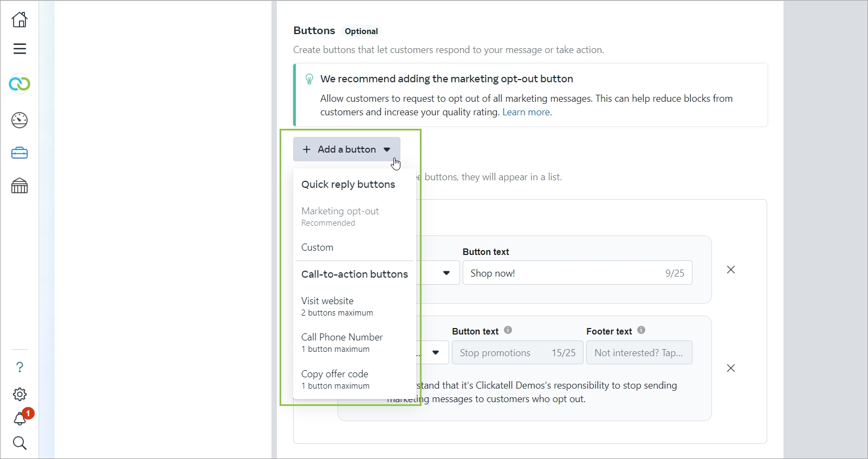
Task: Open the Home icon in sidebar
Action: coord(20,19)
